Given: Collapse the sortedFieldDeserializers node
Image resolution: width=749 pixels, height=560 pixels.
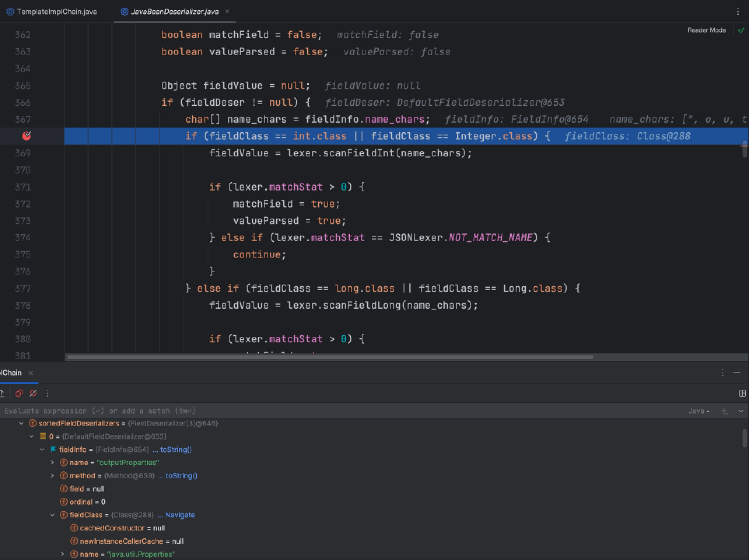Looking at the screenshot, I should pos(21,423).
